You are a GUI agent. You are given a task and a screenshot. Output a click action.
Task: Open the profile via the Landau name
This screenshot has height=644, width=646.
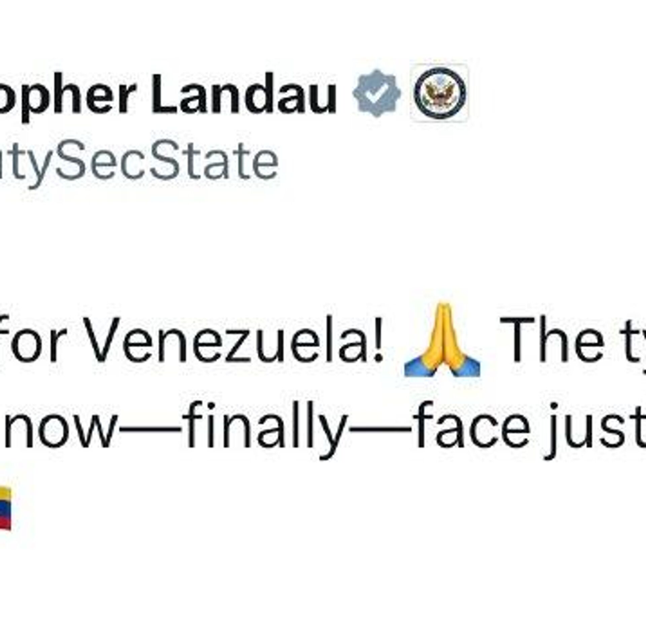coord(245,93)
